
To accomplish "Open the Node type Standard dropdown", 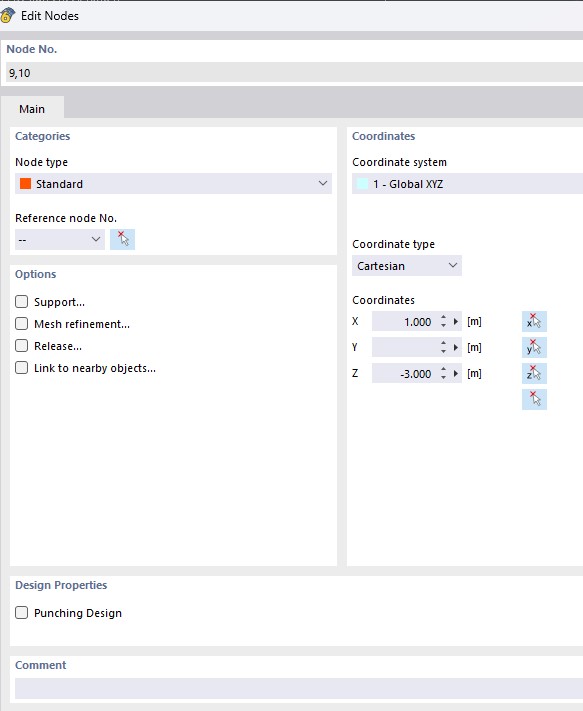I will click(x=173, y=184).
